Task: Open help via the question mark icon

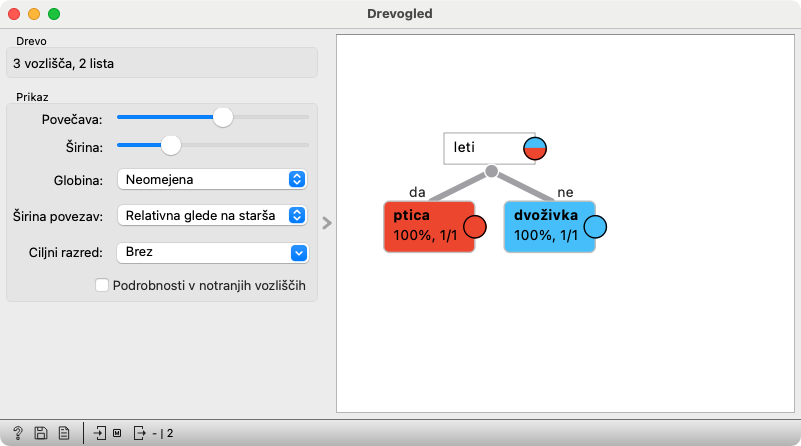Action: (x=18, y=433)
